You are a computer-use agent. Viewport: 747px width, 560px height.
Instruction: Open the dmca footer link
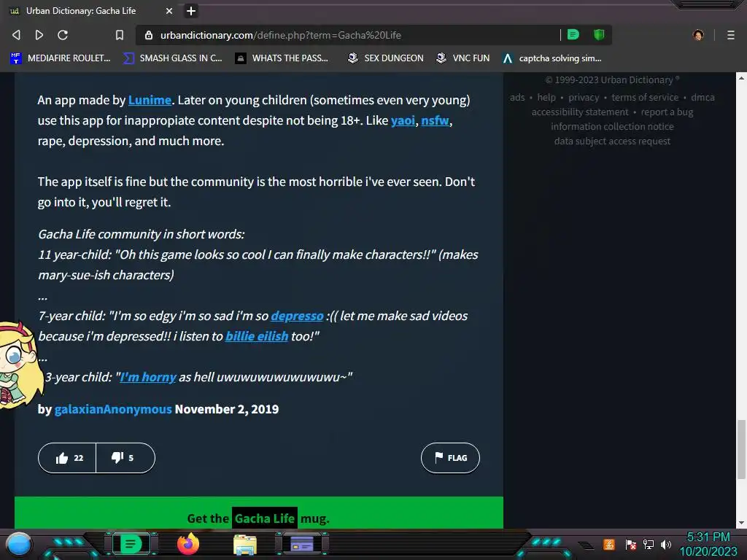click(x=703, y=97)
